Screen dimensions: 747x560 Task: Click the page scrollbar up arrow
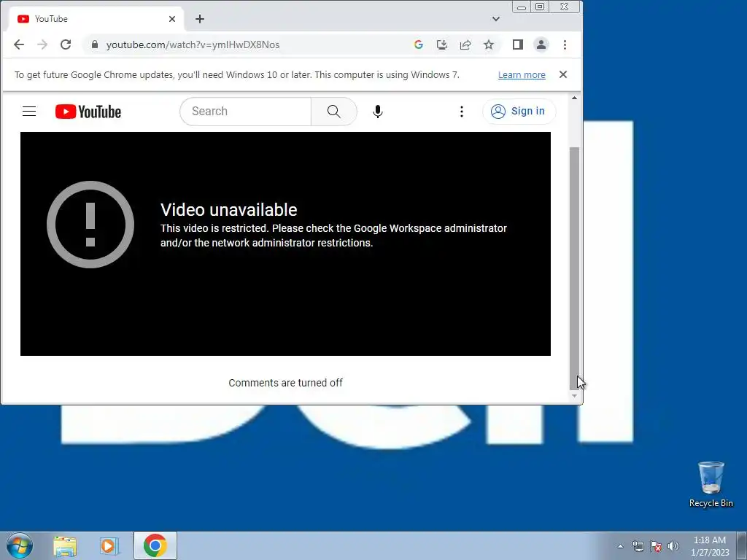click(575, 98)
